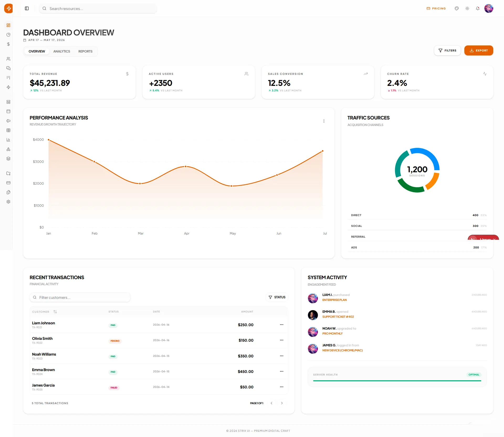Click the Total Revenue card dollar icon

[x=127, y=74]
